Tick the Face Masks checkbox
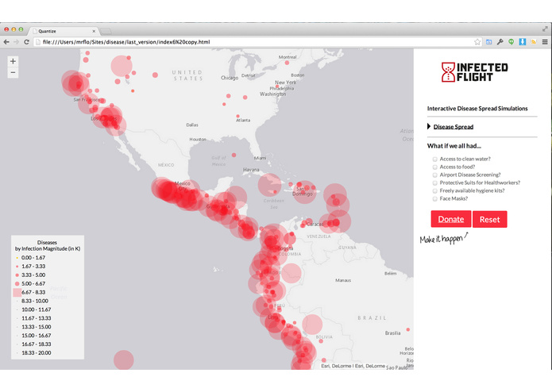 (434, 199)
